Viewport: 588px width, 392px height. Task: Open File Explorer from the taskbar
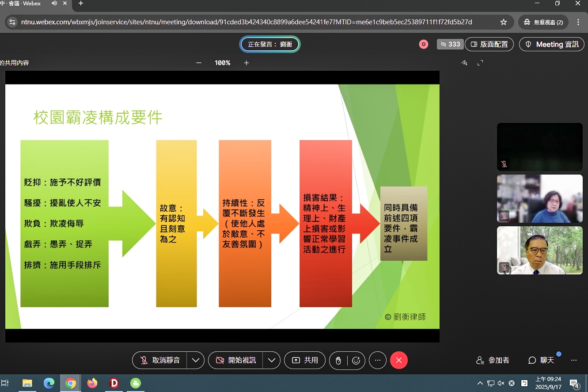27,383
